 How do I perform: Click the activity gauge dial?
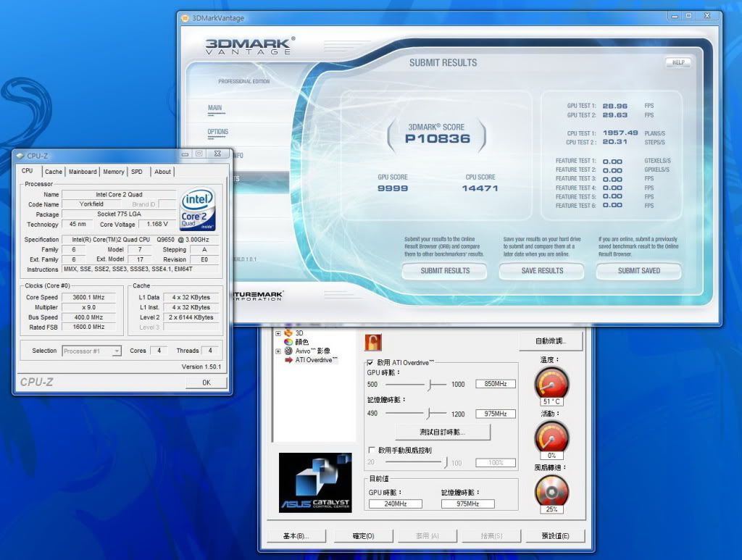551,436
